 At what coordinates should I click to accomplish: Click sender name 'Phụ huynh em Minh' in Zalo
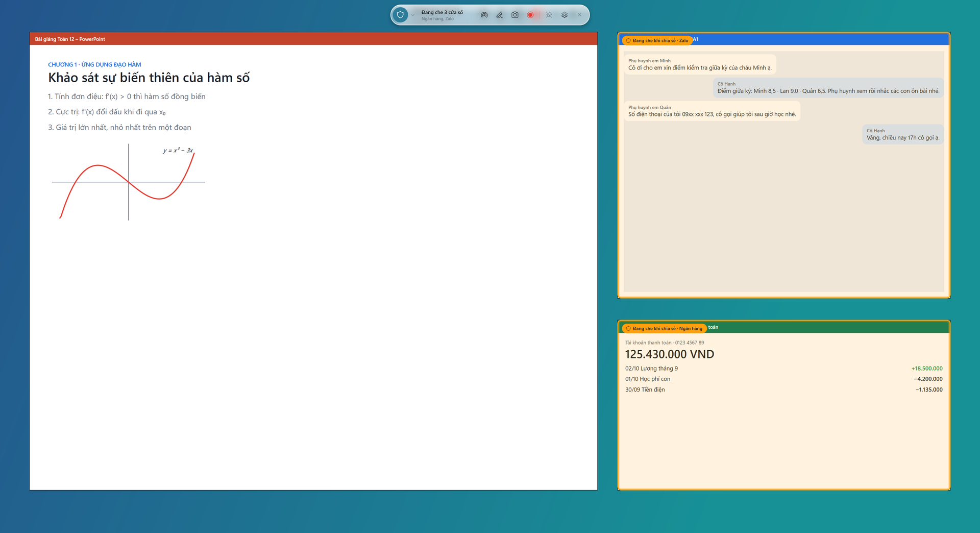click(649, 61)
